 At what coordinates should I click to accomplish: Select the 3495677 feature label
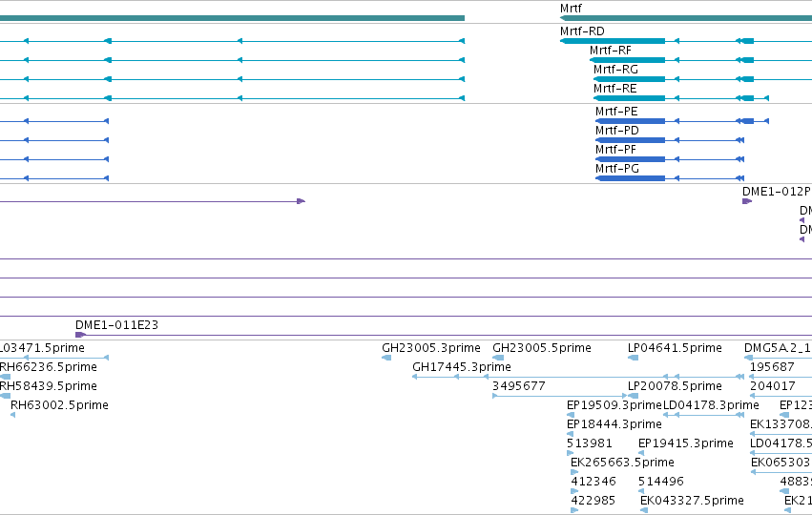[x=519, y=386]
